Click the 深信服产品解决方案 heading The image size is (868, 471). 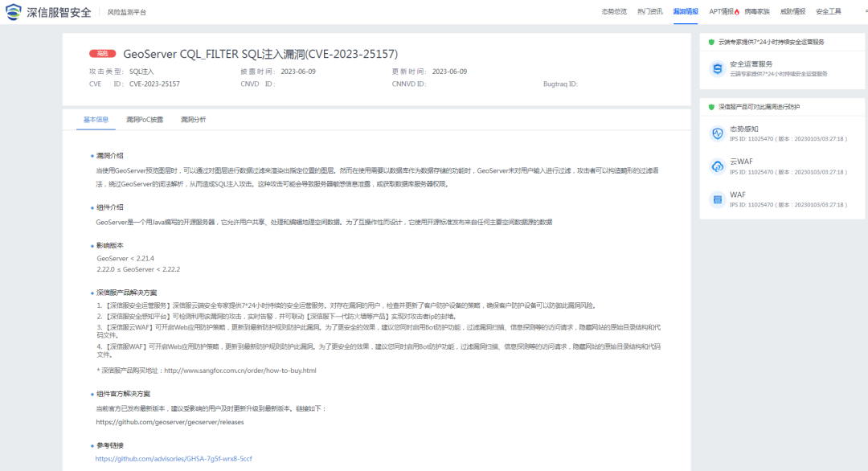point(127,293)
